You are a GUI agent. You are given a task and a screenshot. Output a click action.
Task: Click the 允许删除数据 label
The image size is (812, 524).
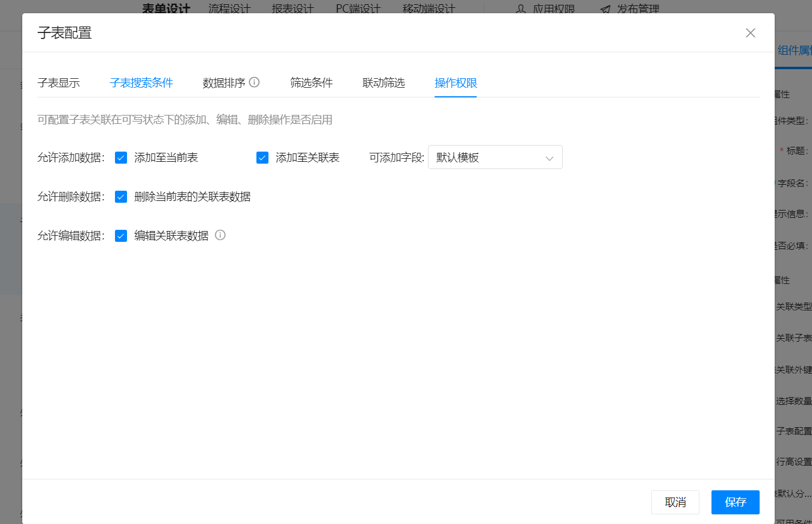coord(71,197)
